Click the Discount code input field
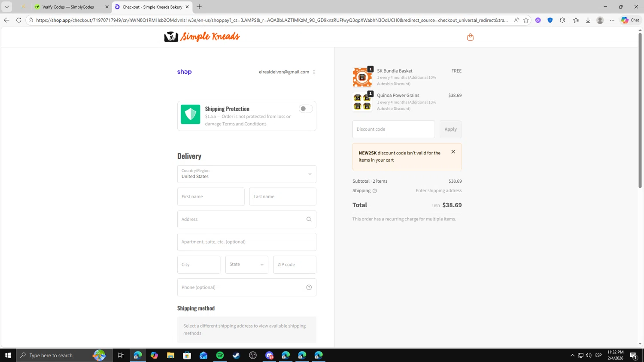This screenshot has height=362, width=644. [x=394, y=129]
